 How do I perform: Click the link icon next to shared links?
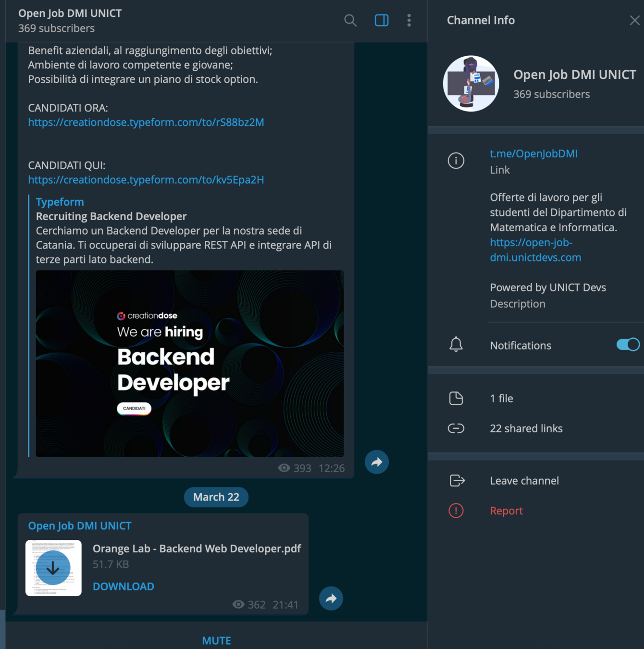[x=456, y=428]
